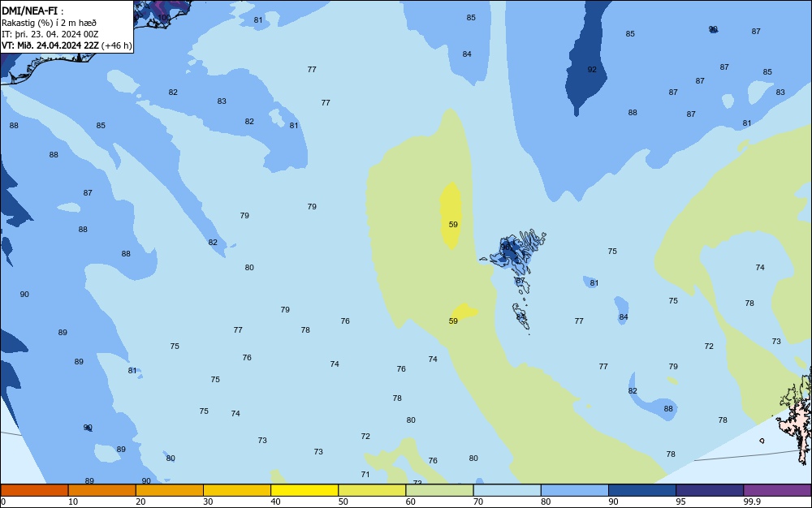The width and height of the screenshot is (812, 508).
Task: Click the '30' legend tick label
Action: [208, 502]
